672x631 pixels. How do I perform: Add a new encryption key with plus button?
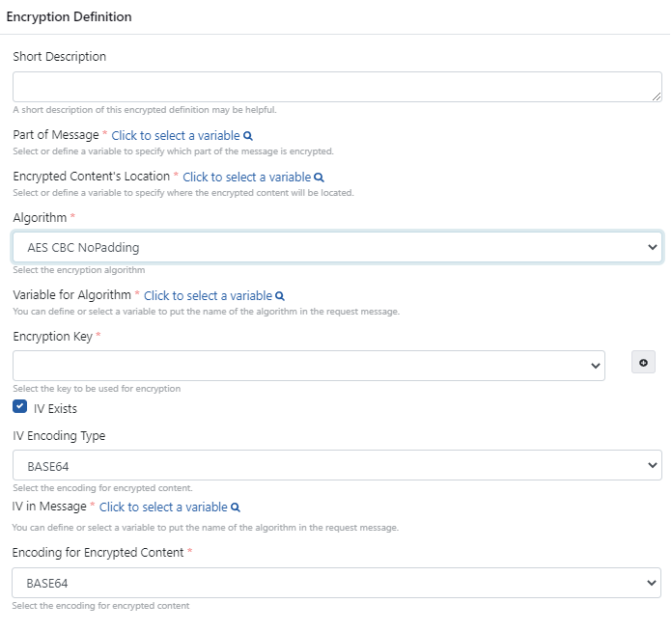tap(643, 363)
